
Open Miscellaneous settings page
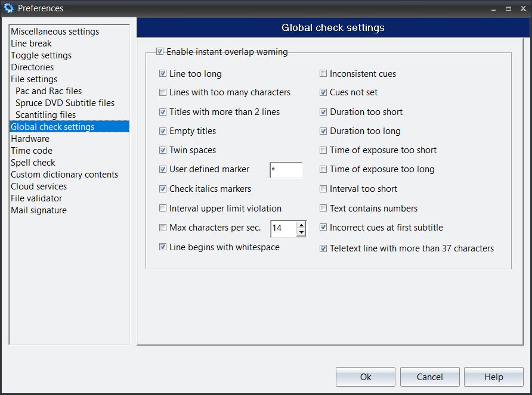55,32
